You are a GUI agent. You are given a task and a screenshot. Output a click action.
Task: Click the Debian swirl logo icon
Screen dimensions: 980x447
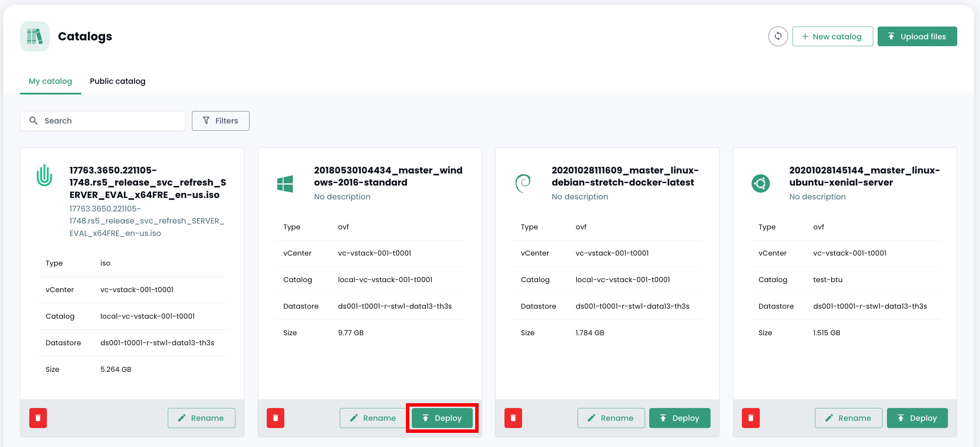coord(523,183)
